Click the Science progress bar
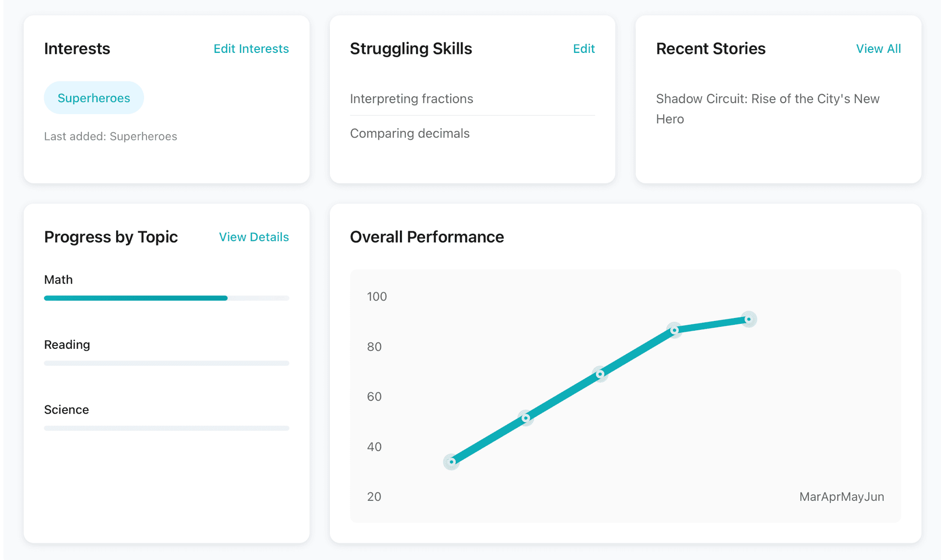This screenshot has height=560, width=941. (x=166, y=427)
